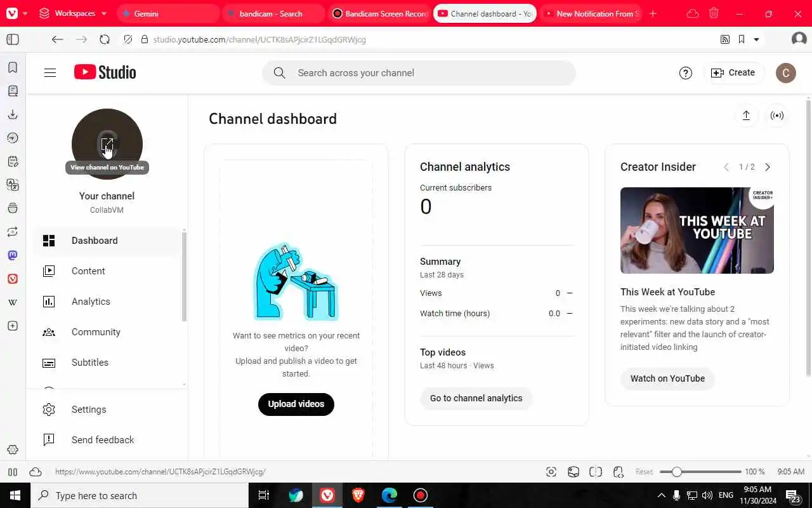Open page actions in status bar
The height and width of the screenshot is (508, 812).
[619, 472]
